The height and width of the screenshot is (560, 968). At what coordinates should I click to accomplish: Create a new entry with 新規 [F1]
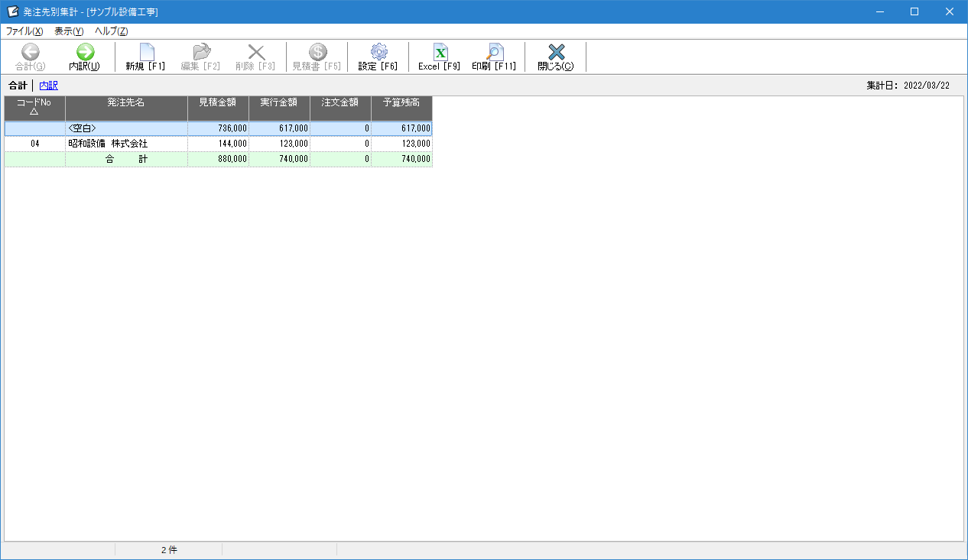(x=145, y=57)
